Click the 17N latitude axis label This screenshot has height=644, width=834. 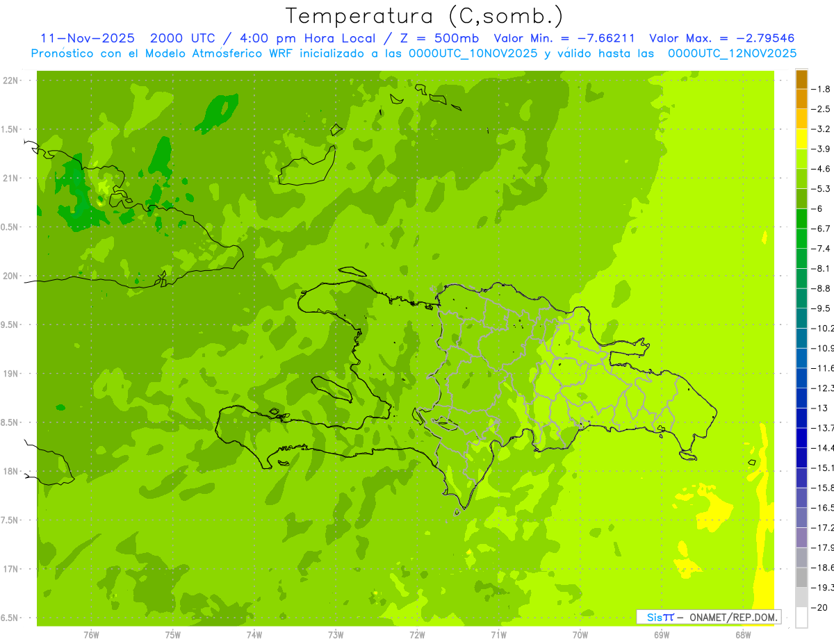(x=10, y=569)
